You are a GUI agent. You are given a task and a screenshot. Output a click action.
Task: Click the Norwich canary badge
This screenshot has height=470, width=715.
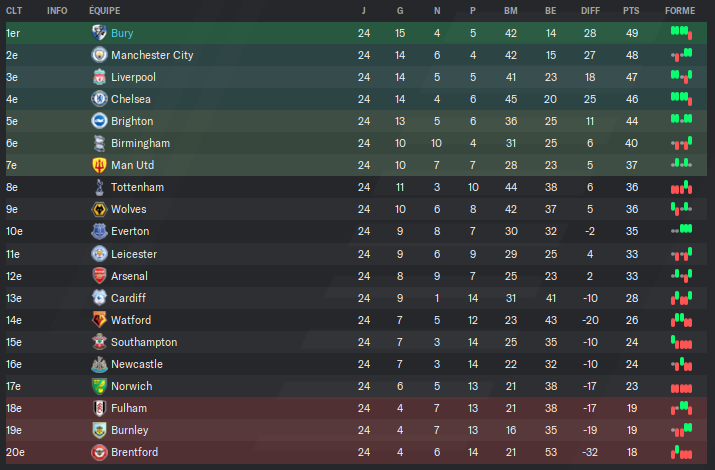[99, 386]
